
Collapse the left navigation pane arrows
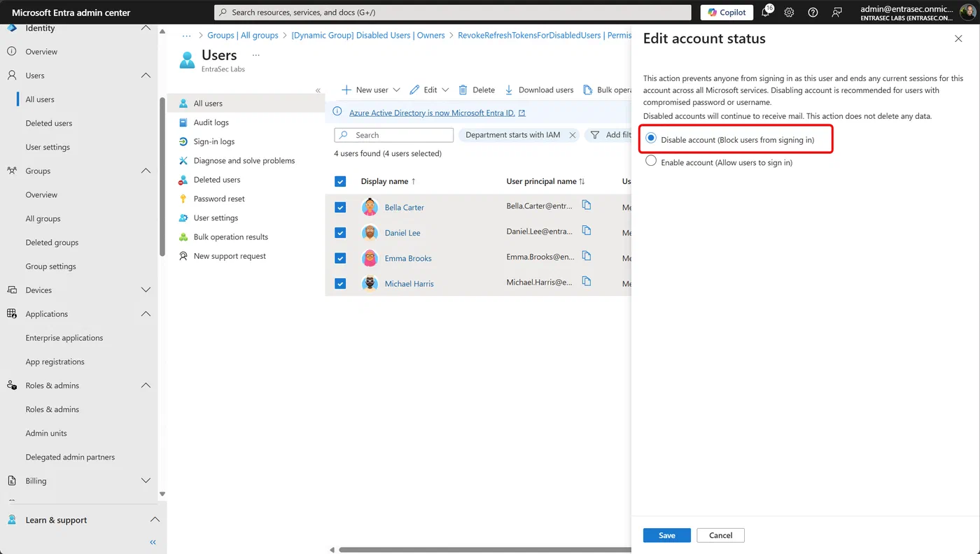pyautogui.click(x=153, y=542)
